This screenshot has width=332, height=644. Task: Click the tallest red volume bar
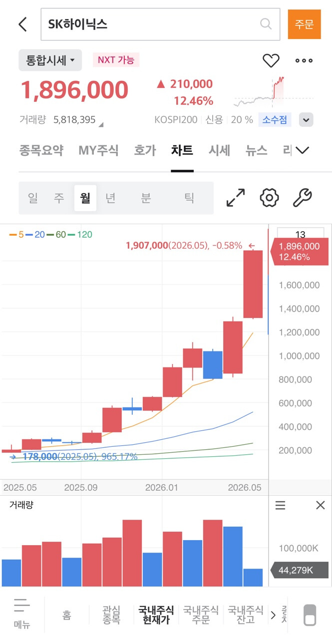[132, 553]
